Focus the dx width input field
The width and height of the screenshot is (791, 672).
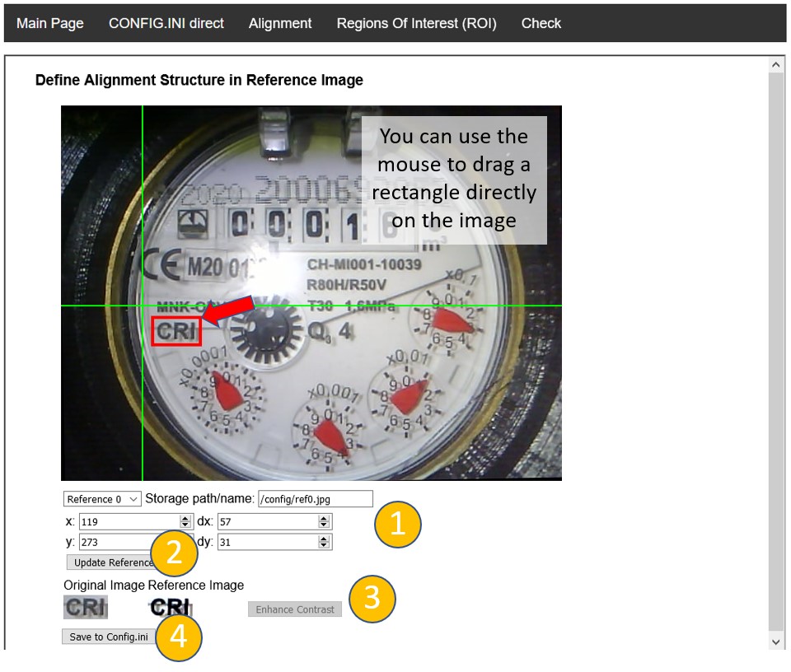click(267, 521)
